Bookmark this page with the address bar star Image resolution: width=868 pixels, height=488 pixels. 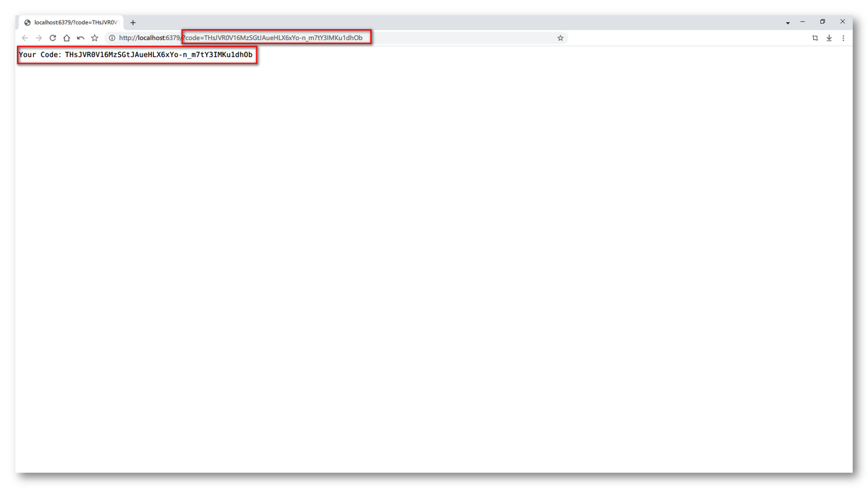point(560,38)
